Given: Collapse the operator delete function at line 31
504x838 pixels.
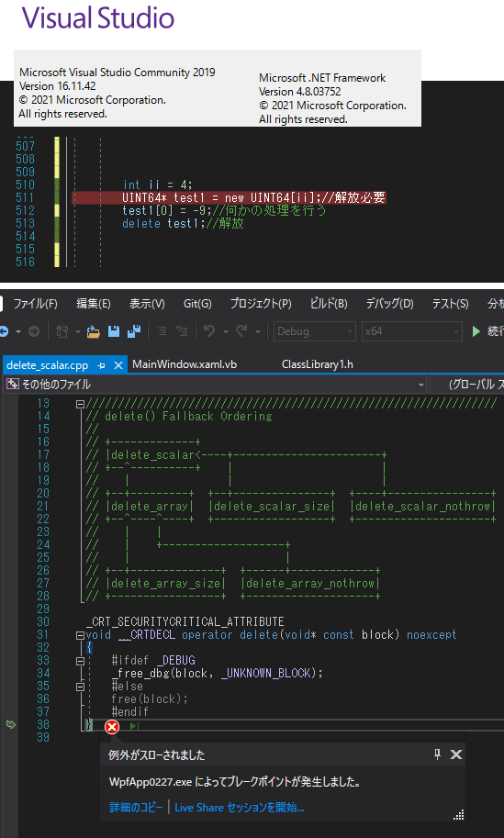Looking at the screenshot, I should [x=80, y=636].
